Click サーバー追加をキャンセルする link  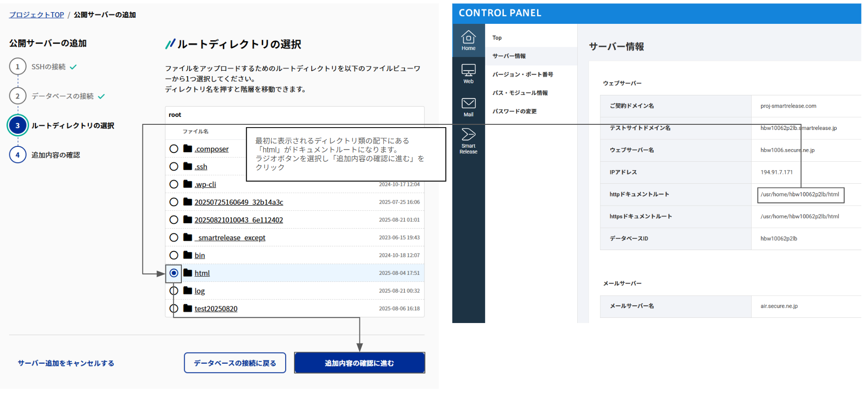pos(66,363)
